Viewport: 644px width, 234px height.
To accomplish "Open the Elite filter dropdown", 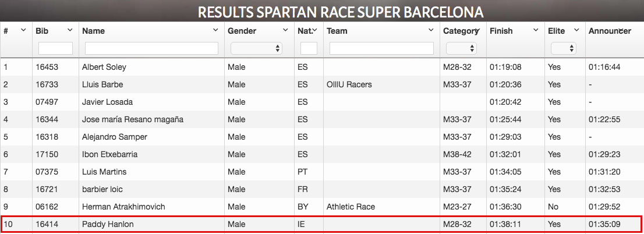I will (563, 48).
